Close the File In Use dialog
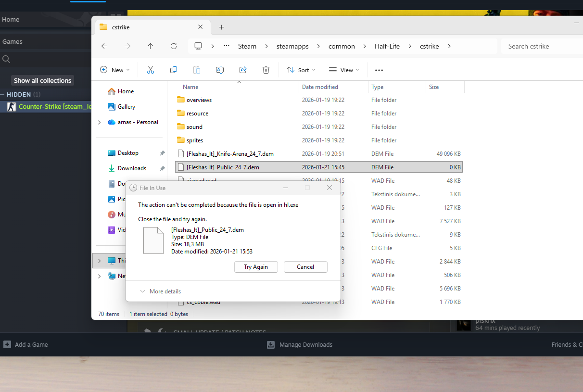 coord(330,188)
